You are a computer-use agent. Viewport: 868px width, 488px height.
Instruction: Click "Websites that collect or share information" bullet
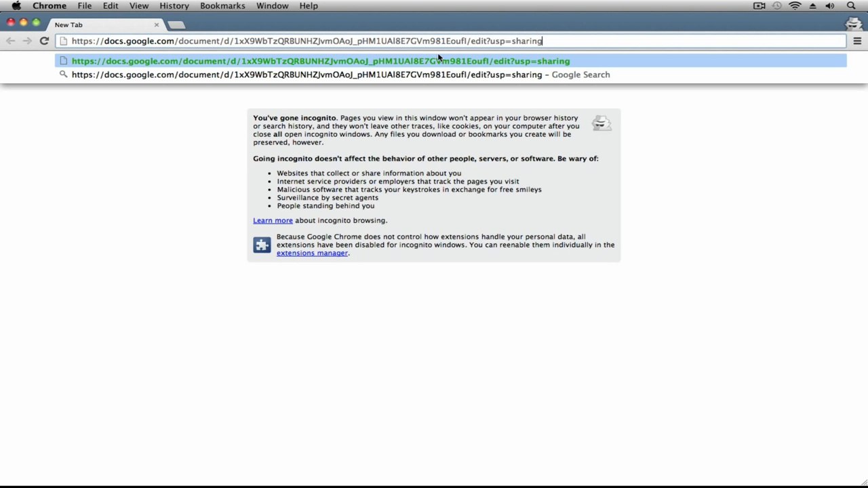(x=369, y=174)
